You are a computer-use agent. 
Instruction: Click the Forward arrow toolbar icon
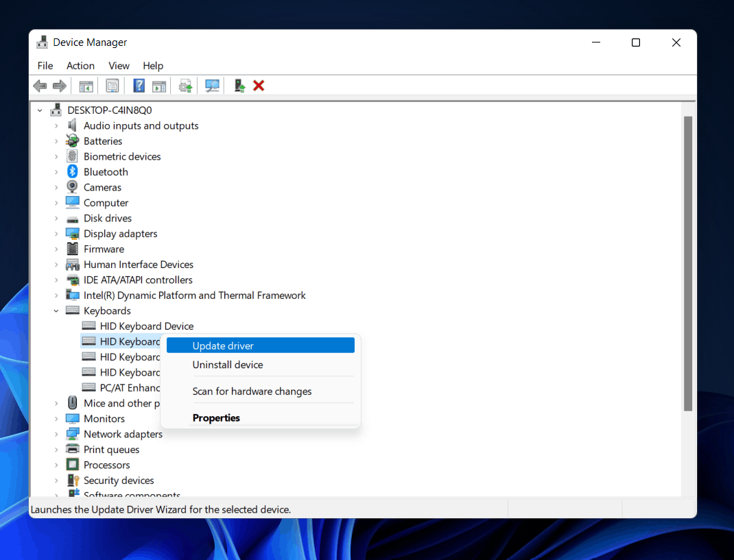click(x=60, y=86)
